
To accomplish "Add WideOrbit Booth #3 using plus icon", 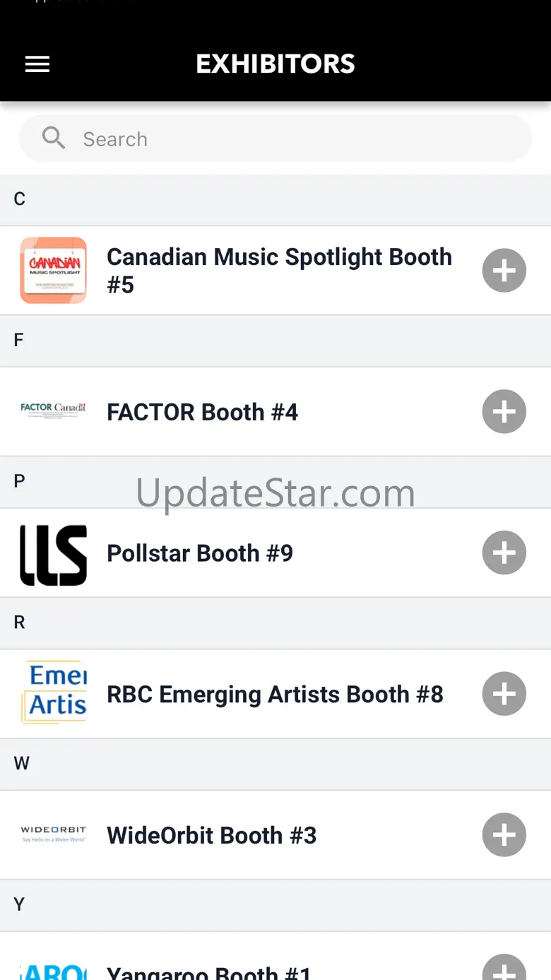I will point(504,835).
